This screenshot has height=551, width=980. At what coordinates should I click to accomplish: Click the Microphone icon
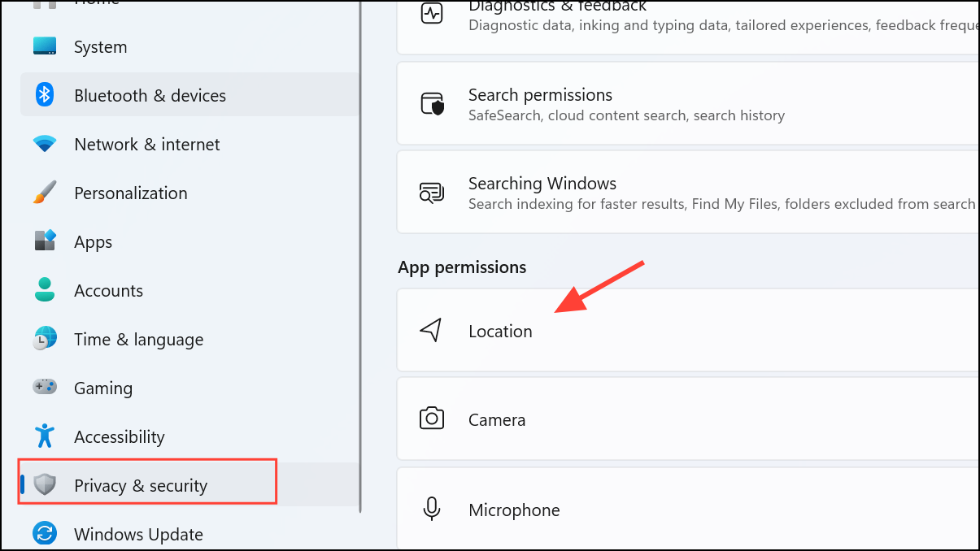coord(431,510)
